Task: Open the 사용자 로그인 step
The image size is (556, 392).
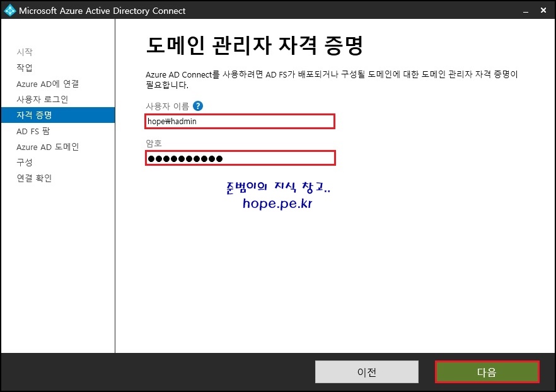Action: coord(42,99)
